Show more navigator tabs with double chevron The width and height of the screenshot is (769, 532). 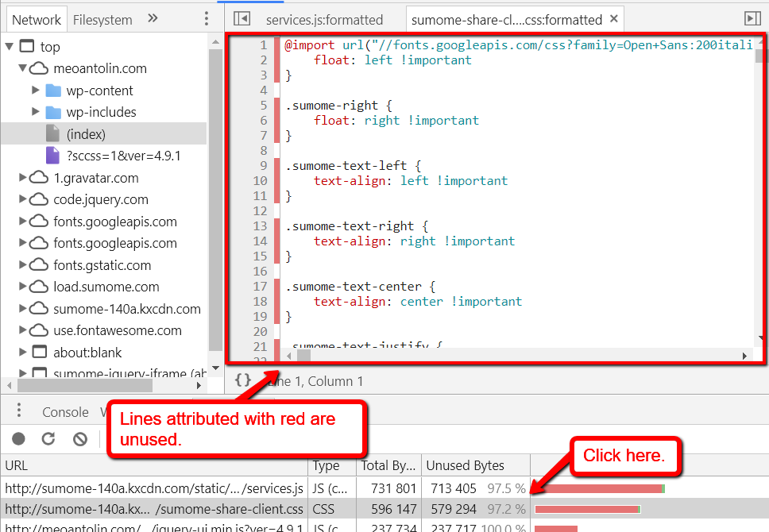(x=153, y=18)
